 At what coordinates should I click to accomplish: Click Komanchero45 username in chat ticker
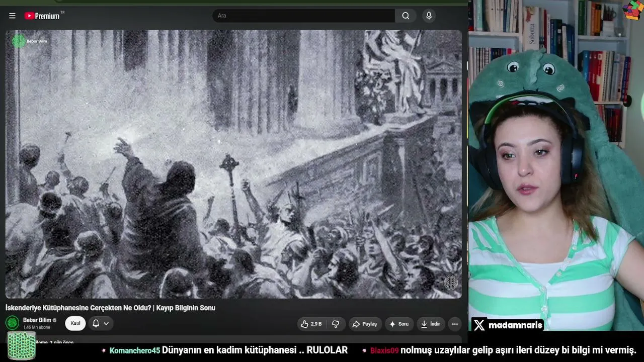pos(134,350)
